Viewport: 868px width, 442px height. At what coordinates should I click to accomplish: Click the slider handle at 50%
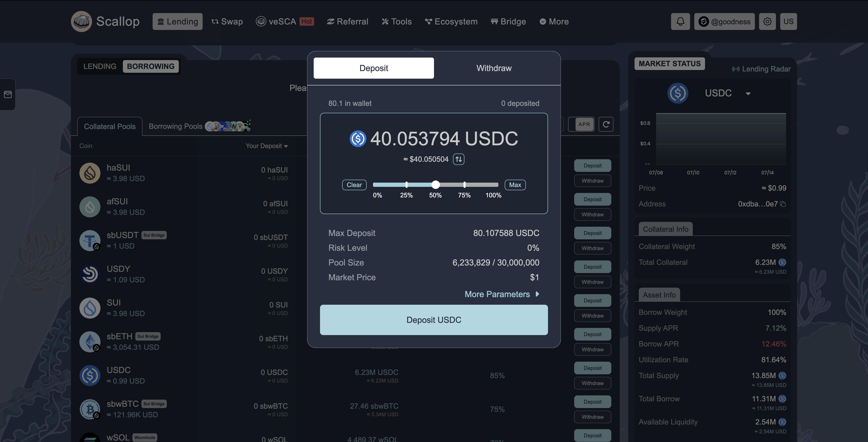(x=435, y=185)
